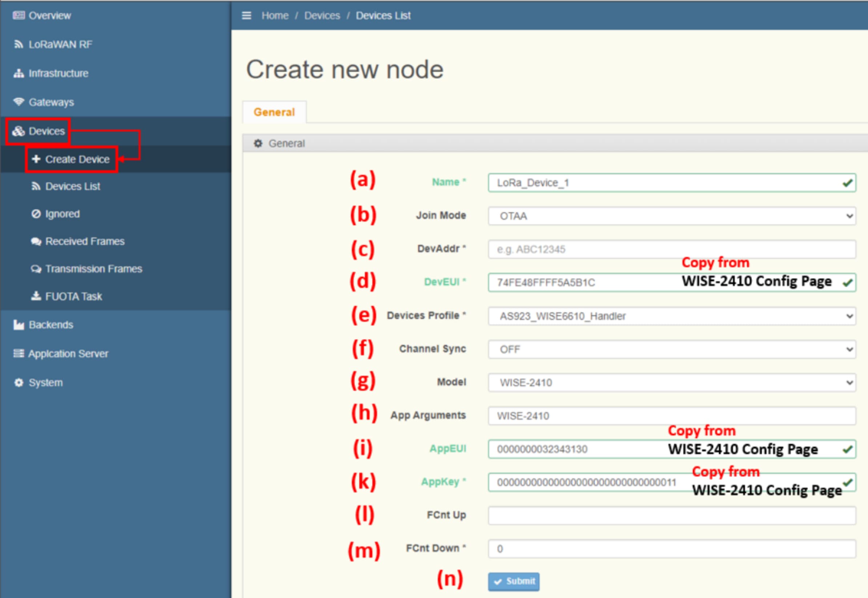Open the Overview menu item

116,15
